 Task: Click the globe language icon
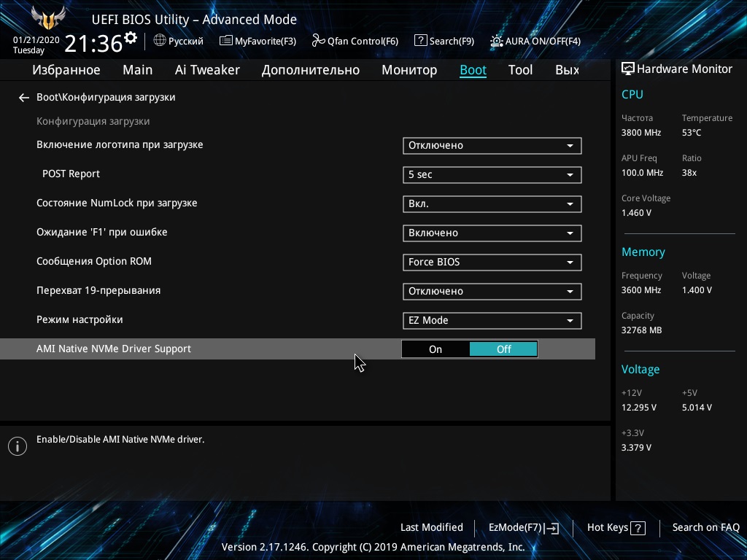click(x=160, y=41)
